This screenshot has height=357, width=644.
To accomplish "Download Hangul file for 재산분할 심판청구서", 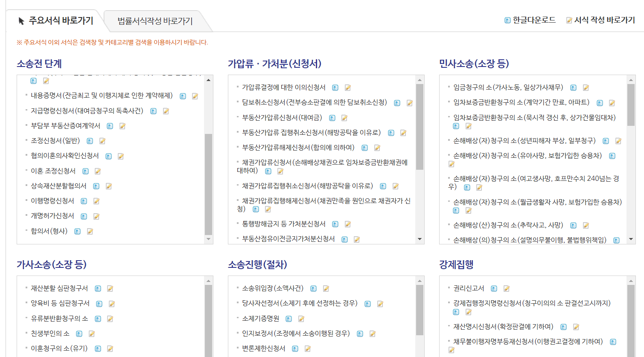I will pyautogui.click(x=98, y=288).
